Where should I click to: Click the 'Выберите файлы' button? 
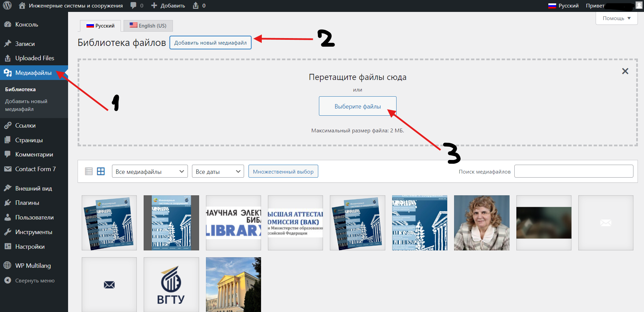pyautogui.click(x=357, y=106)
